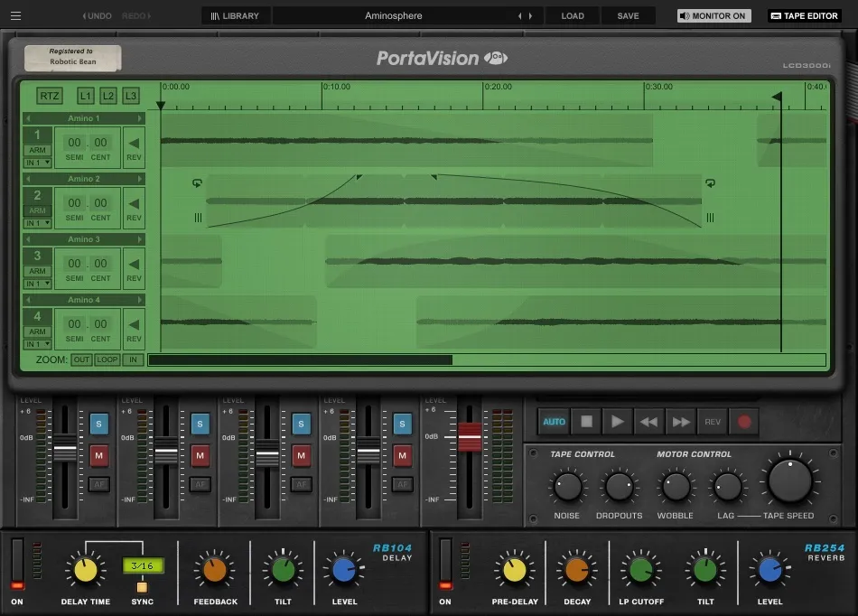This screenshot has height=616, width=858.
Task: Click the transport Stop button
Action: (x=586, y=422)
